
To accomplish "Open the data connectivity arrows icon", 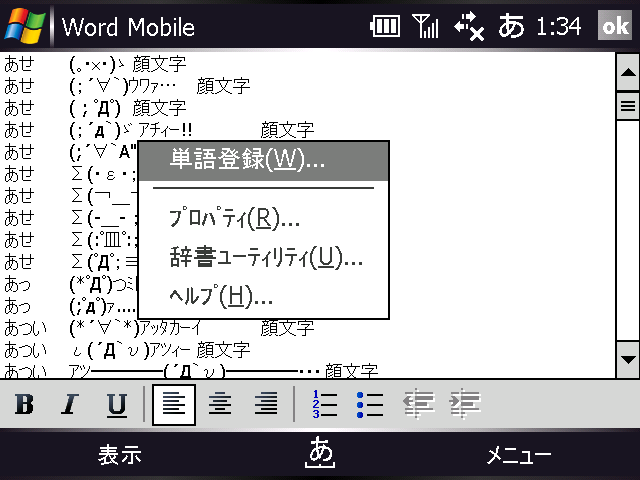I will (x=469, y=26).
